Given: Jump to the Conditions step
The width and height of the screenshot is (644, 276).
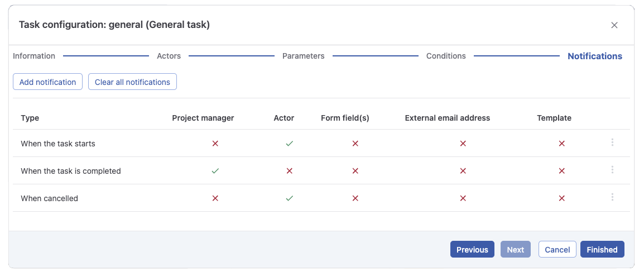Looking at the screenshot, I should tap(446, 56).
